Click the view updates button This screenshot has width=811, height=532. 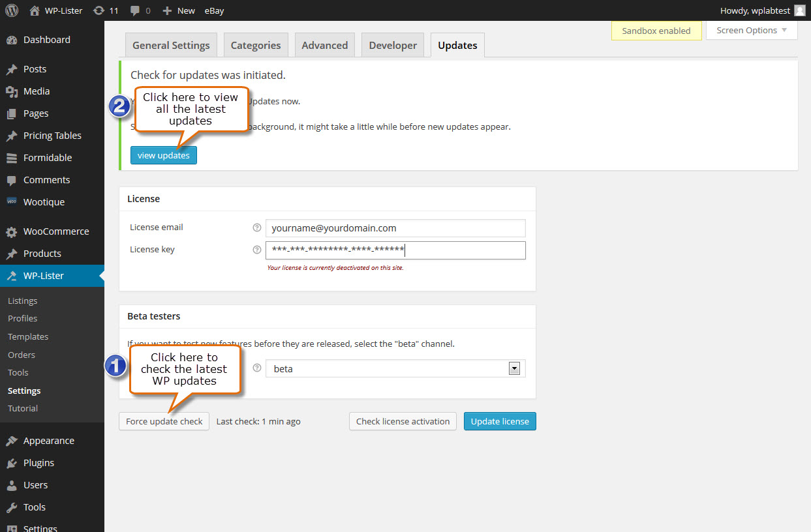click(164, 155)
